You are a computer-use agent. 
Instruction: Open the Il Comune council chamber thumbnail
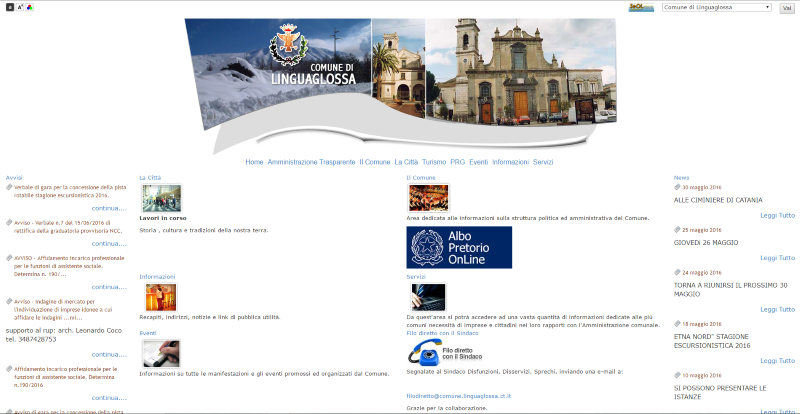429,198
